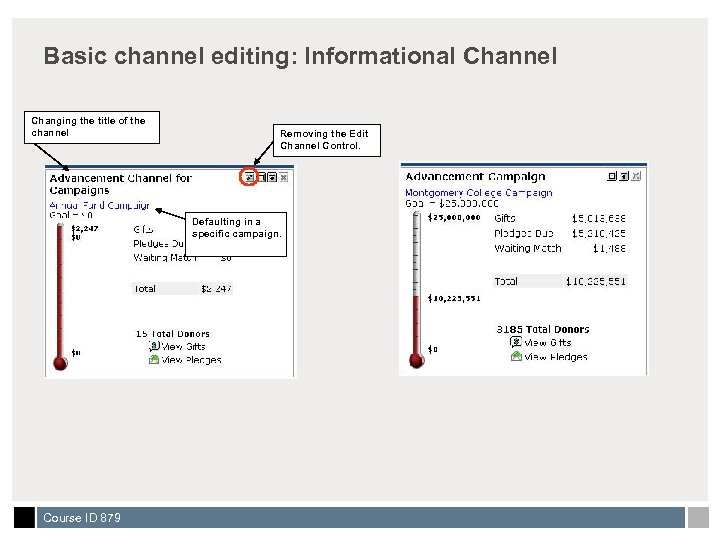Click the focus icon in Advancement Channel for Campaigns
Screen dimensions: 720x540
pyautogui.click(x=262, y=177)
